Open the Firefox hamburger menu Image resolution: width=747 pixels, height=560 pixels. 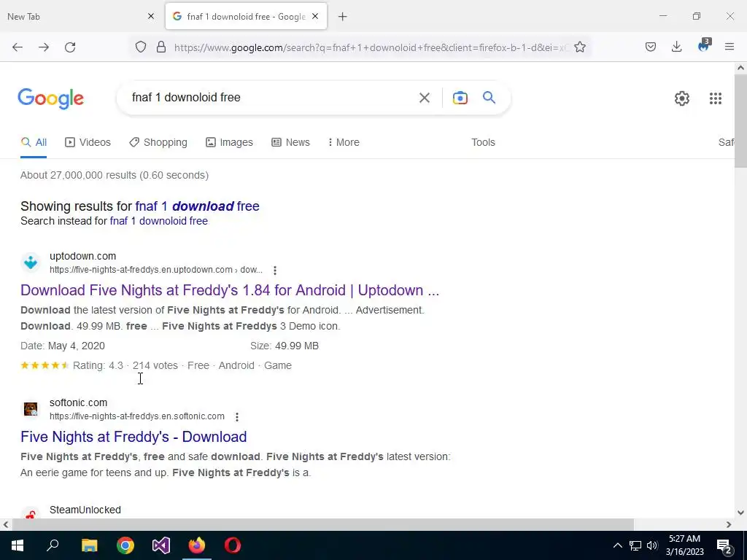tap(729, 47)
